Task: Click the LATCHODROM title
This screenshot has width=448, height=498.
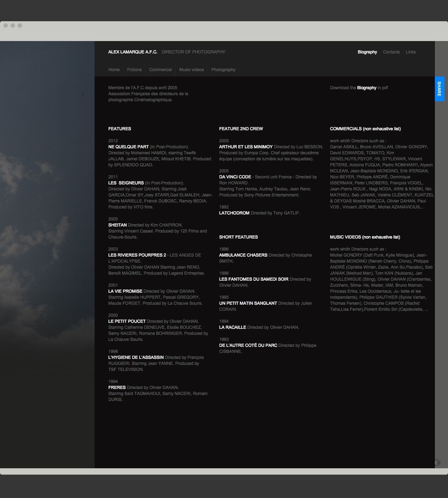Action: click(x=234, y=213)
